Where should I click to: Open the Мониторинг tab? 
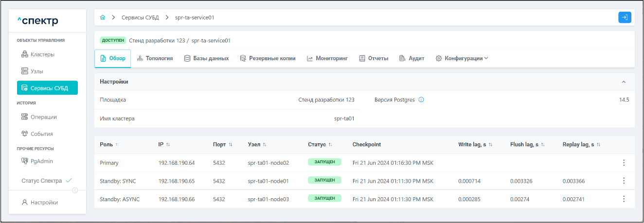point(327,58)
